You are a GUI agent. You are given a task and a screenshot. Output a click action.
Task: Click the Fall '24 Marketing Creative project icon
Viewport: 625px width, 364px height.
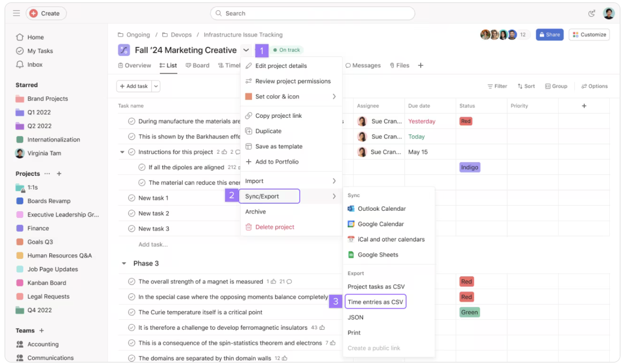click(124, 50)
